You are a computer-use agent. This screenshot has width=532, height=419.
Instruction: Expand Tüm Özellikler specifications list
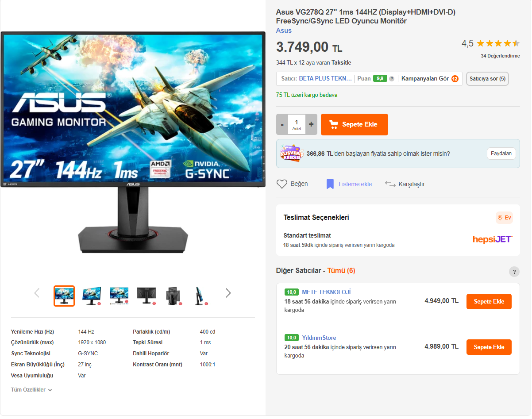tap(31, 390)
